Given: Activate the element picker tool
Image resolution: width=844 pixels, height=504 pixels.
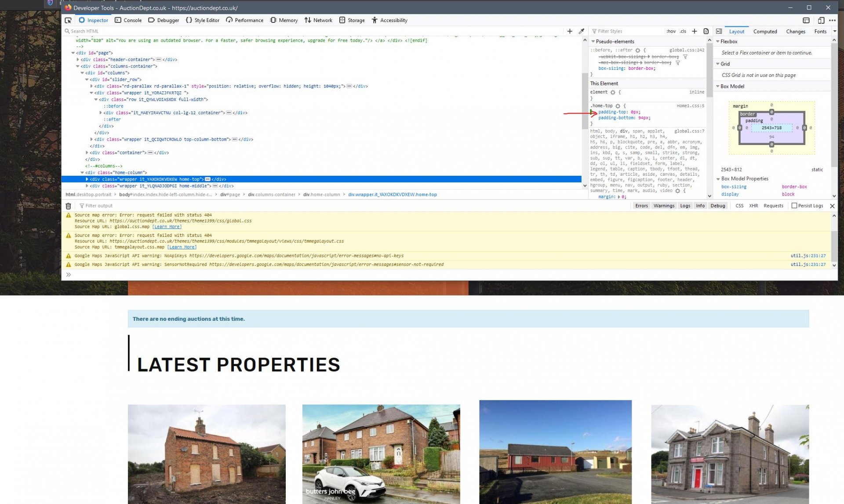Looking at the screenshot, I should [68, 20].
